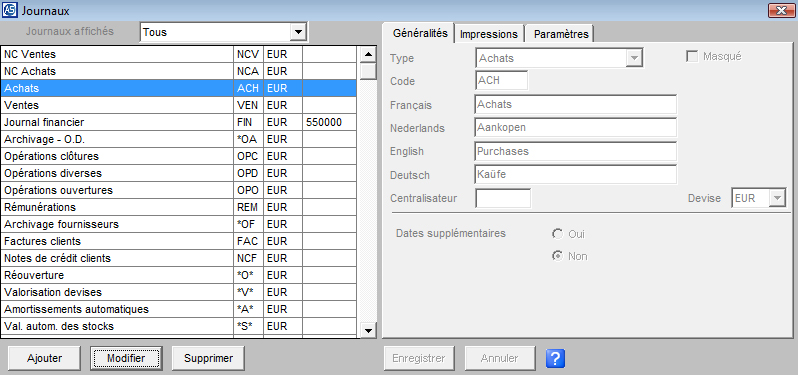Select the NC Achats journal row
Screen dimensions: 798x375
tap(179, 71)
